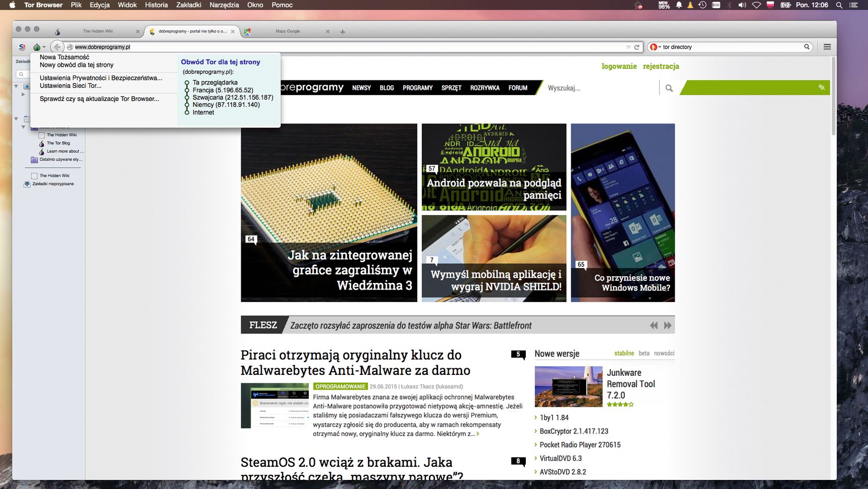868x489 pixels.
Task: Open the ROZRYWKA site section
Action: coord(485,88)
